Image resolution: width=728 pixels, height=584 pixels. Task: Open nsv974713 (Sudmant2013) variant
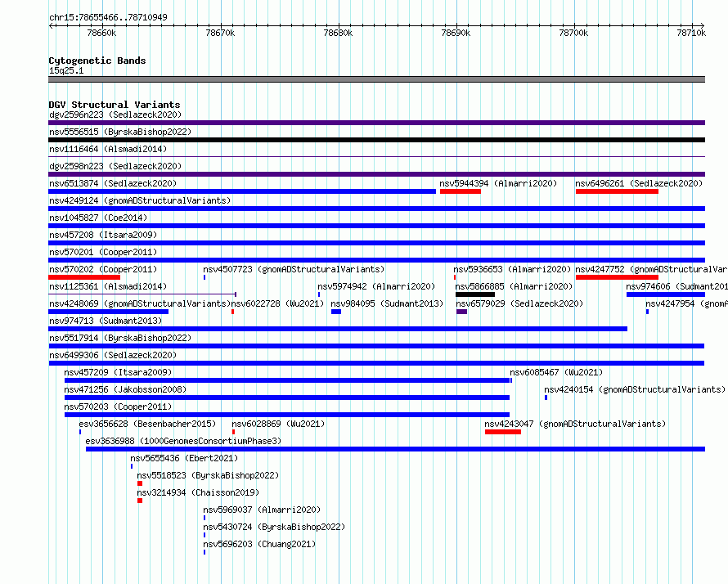coord(106,321)
